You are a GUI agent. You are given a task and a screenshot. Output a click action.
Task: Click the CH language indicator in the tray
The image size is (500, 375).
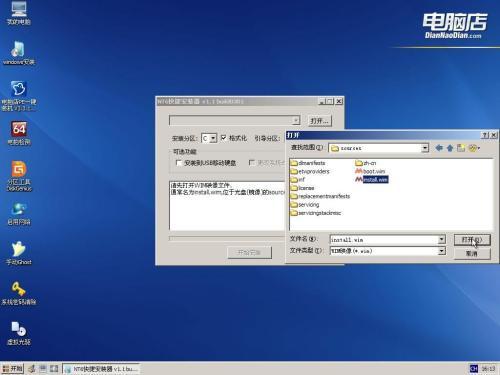[474, 369]
